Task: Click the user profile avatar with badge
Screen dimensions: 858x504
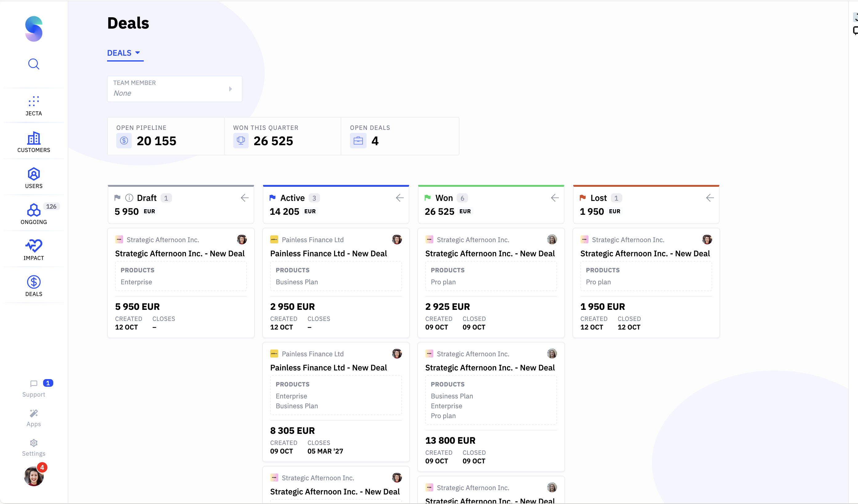Action: (34, 476)
